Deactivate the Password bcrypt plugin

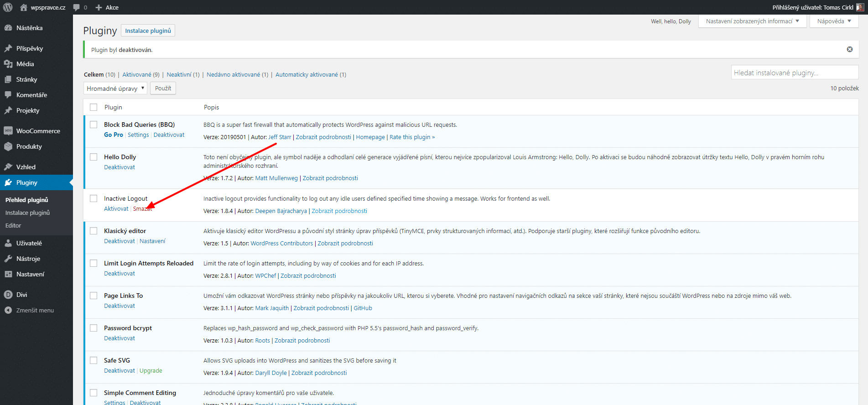click(x=120, y=338)
